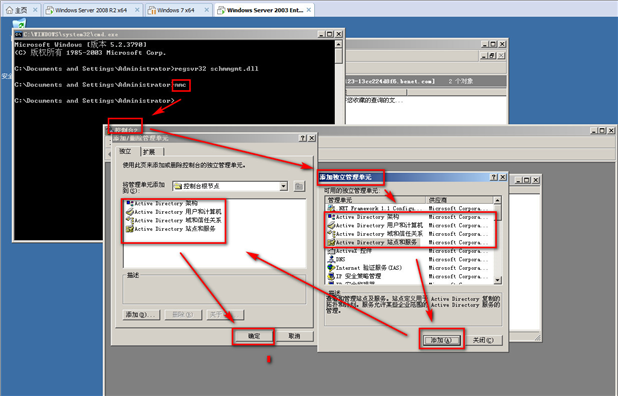Screen dimensions: 618x396
Task: Click the 'mmc' command text in cmd
Action: [x=181, y=85]
